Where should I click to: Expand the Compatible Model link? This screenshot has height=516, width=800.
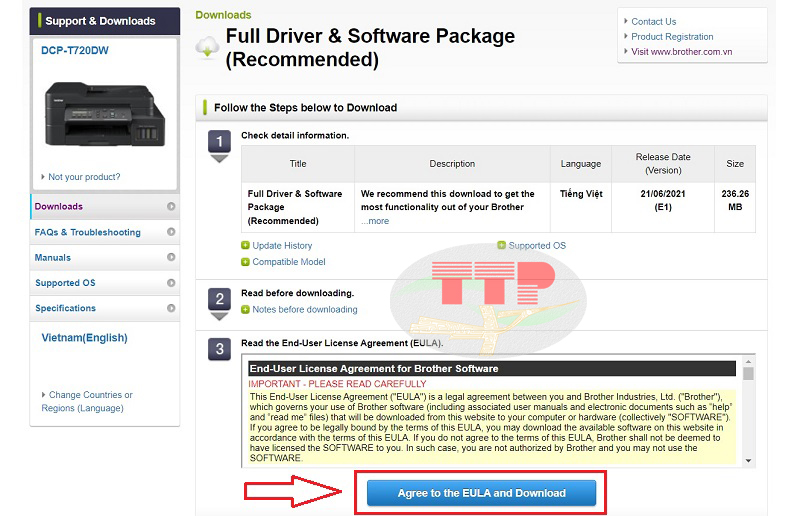(x=289, y=262)
